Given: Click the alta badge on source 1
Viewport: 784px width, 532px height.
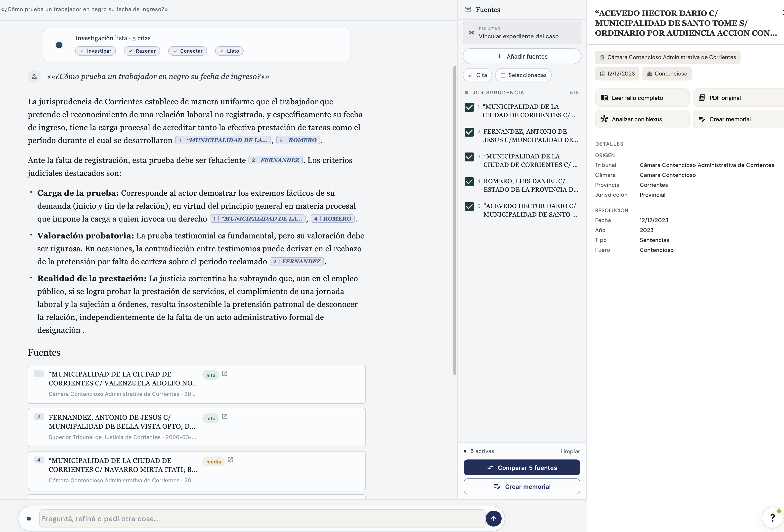Looking at the screenshot, I should pyautogui.click(x=211, y=375).
